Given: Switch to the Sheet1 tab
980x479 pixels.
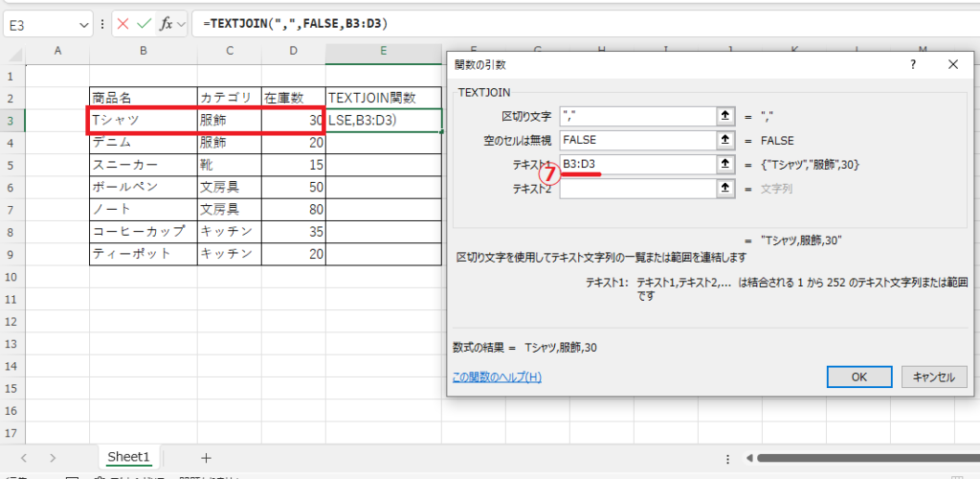Looking at the screenshot, I should (128, 457).
